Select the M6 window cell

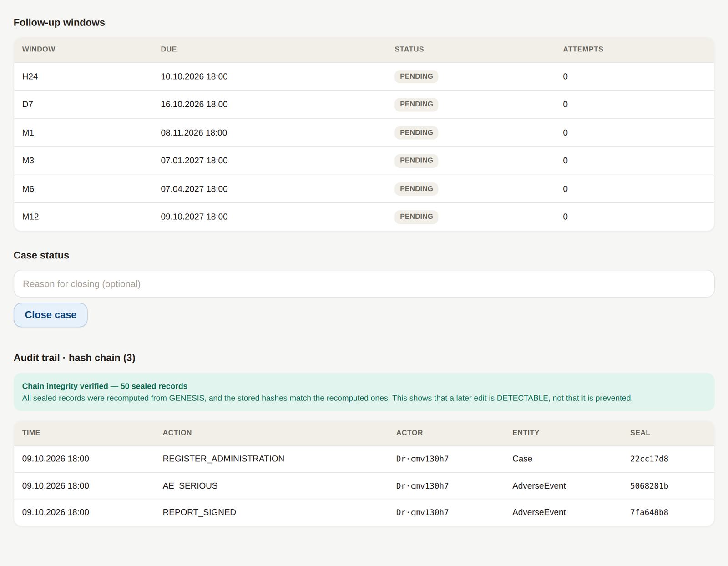pyautogui.click(x=28, y=189)
